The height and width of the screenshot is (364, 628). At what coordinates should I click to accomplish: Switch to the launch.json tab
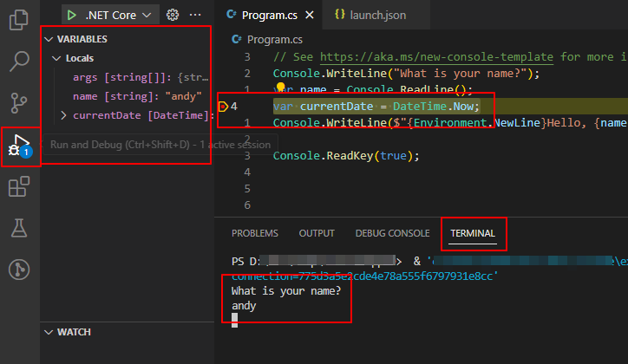[377, 16]
